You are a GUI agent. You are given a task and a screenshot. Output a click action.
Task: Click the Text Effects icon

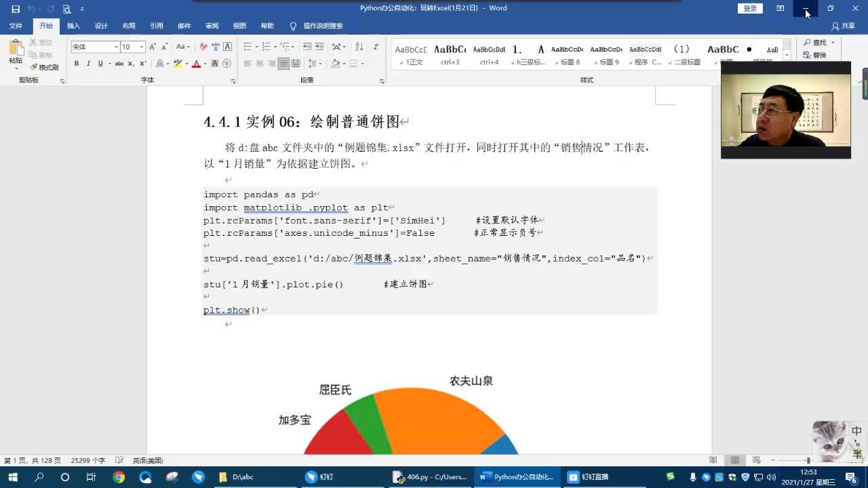pyautogui.click(x=161, y=64)
